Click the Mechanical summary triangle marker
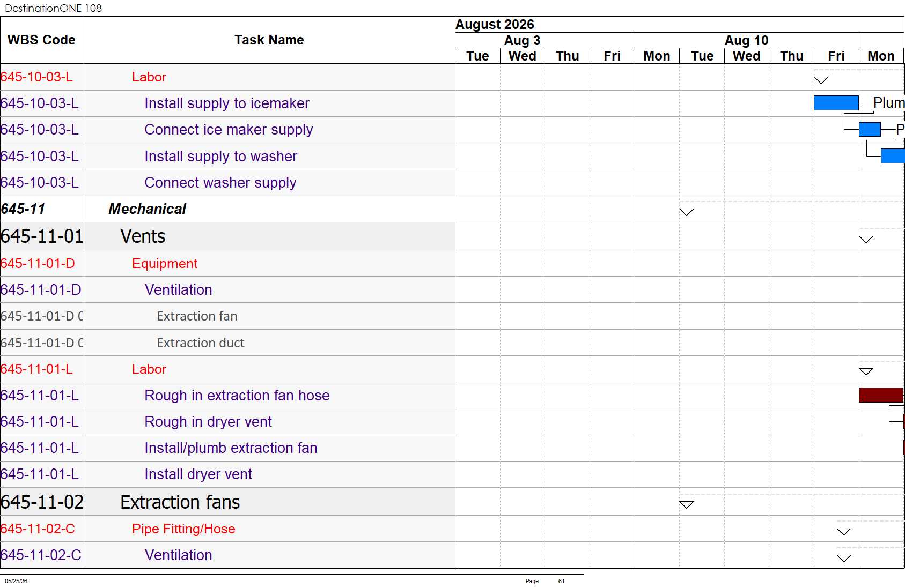This screenshot has height=588, width=905. (x=687, y=212)
